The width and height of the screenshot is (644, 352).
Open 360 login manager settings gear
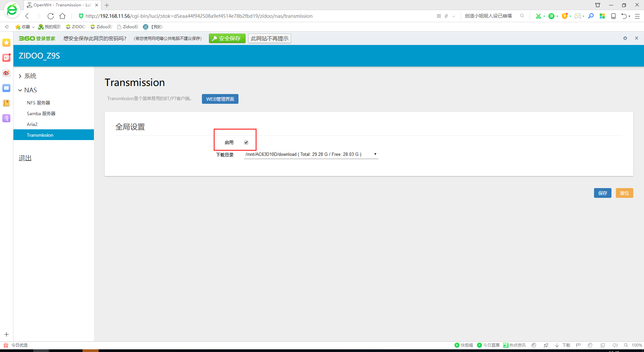point(625,38)
